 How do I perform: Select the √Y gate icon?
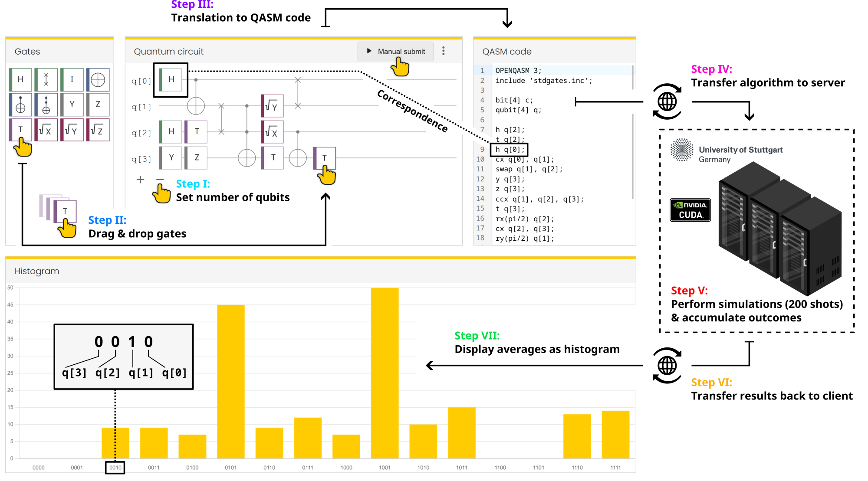[72, 130]
